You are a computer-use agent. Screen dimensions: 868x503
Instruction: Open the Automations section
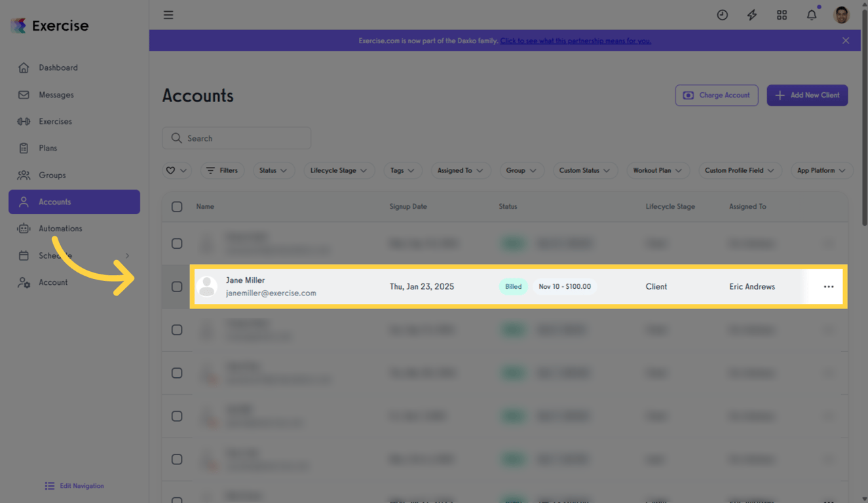[60, 228]
